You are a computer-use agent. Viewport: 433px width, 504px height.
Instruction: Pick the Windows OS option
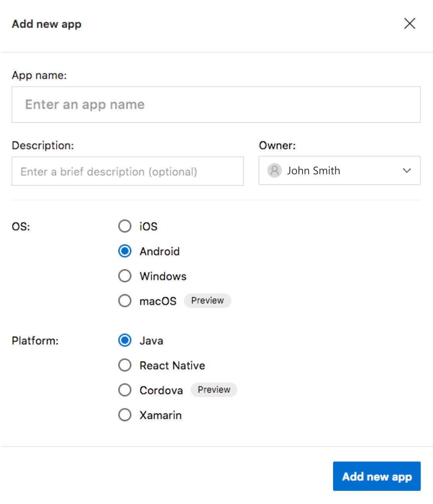125,276
